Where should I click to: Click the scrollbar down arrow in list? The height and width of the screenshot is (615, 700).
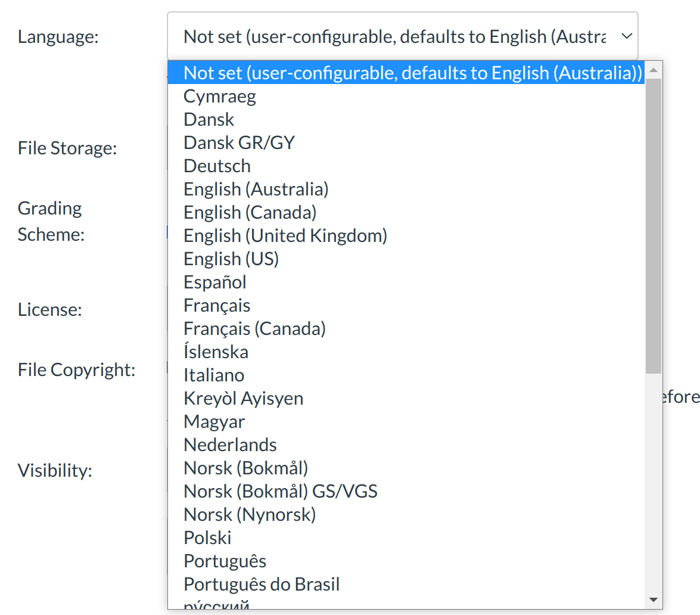pos(654,600)
